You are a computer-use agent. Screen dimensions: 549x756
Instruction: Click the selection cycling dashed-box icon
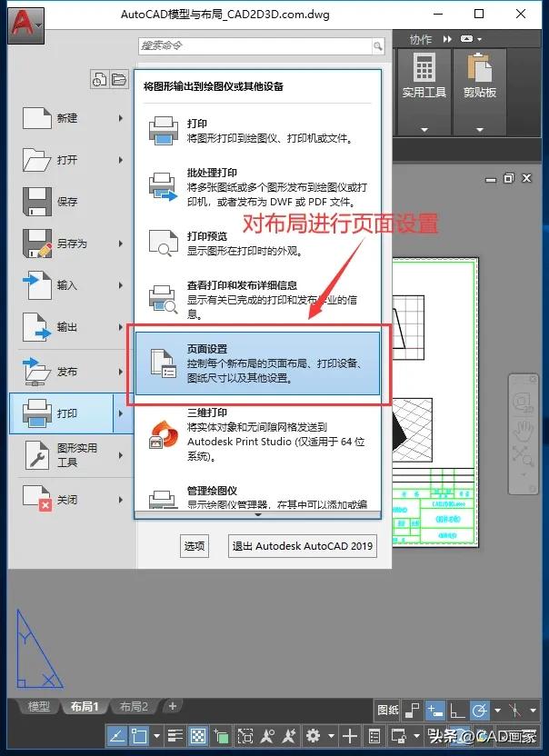[x=245, y=736]
